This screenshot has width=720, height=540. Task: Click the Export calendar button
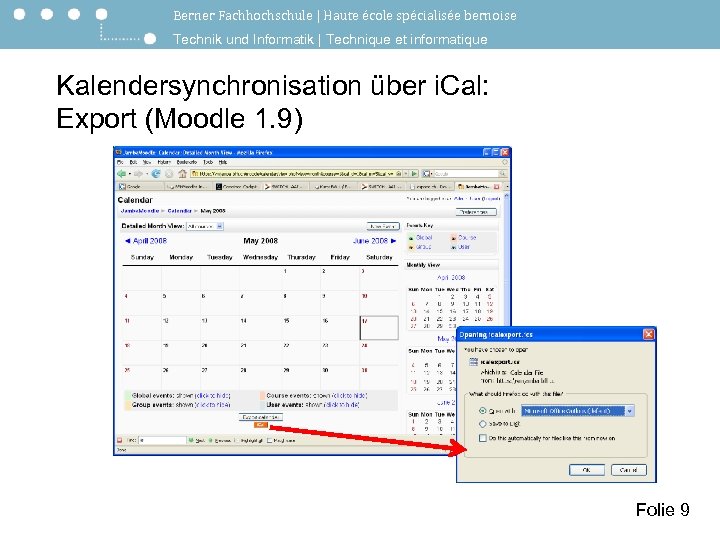(x=261, y=417)
